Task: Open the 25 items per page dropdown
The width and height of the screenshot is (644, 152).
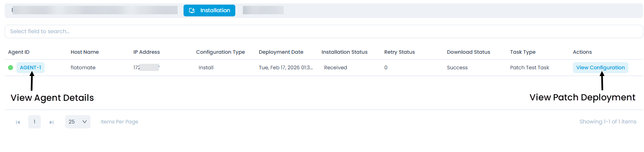Action: pyautogui.click(x=78, y=122)
